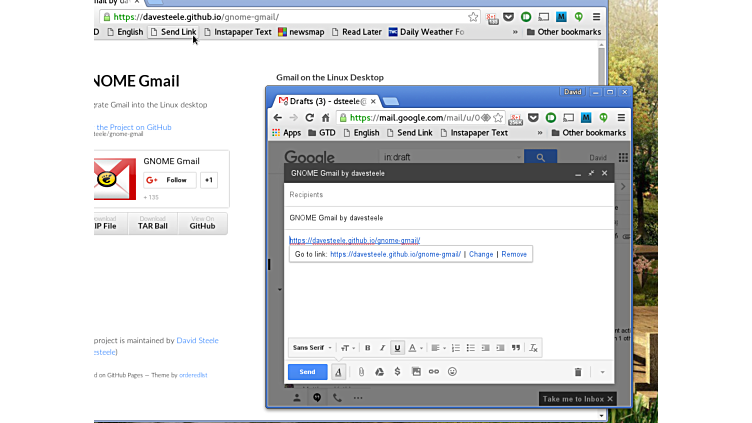
Task: Insert files using the Google Drive icon
Action: (x=379, y=371)
